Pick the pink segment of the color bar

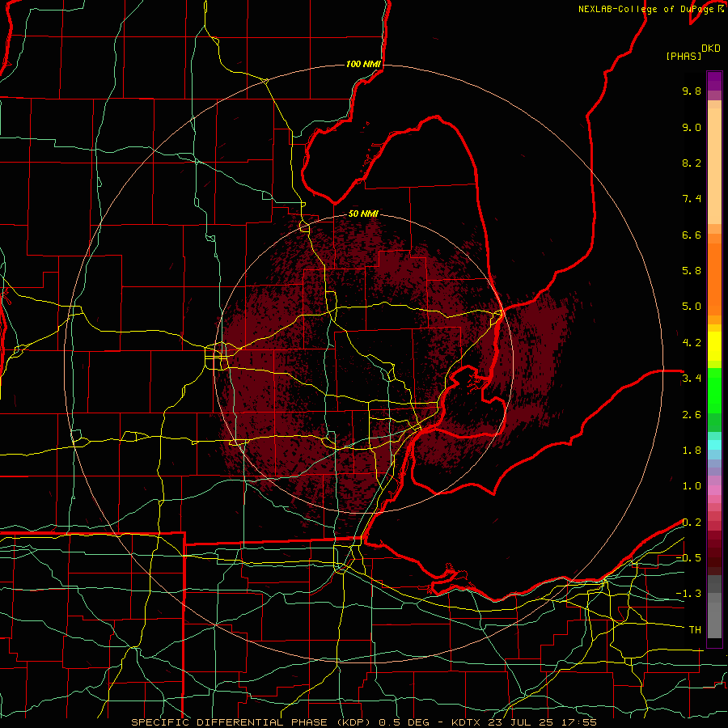tap(714, 490)
